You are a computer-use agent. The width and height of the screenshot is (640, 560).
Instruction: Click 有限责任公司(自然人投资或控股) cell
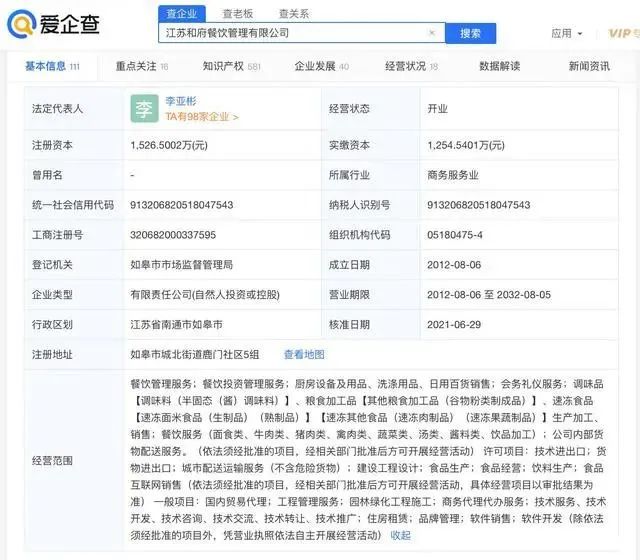coord(205,295)
